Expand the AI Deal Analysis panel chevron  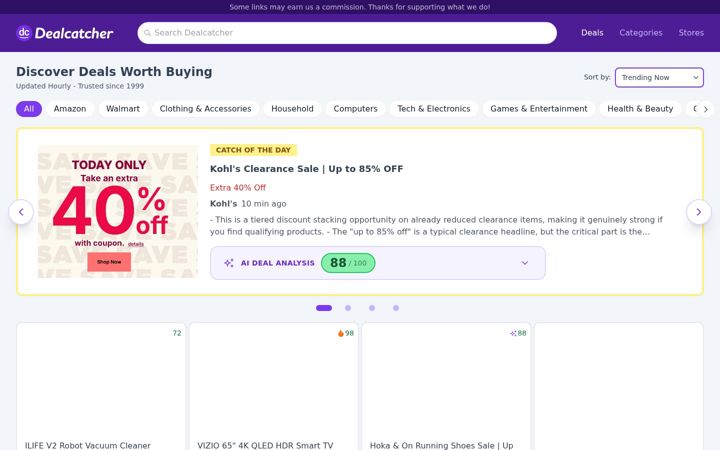click(525, 263)
